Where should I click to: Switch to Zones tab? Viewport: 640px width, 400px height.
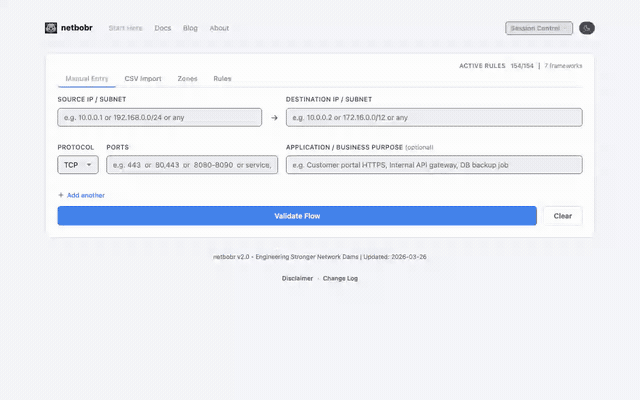coord(187,78)
